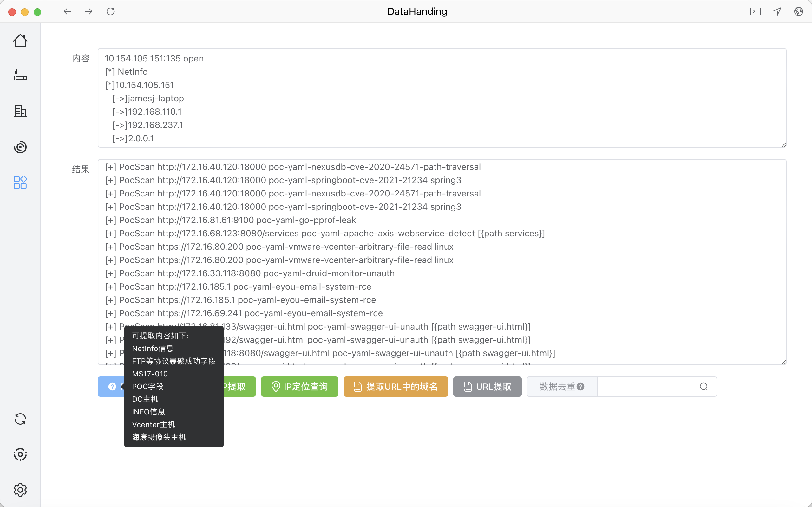Select the blue widgets grid sidebar icon
The image size is (812, 507).
(x=20, y=183)
